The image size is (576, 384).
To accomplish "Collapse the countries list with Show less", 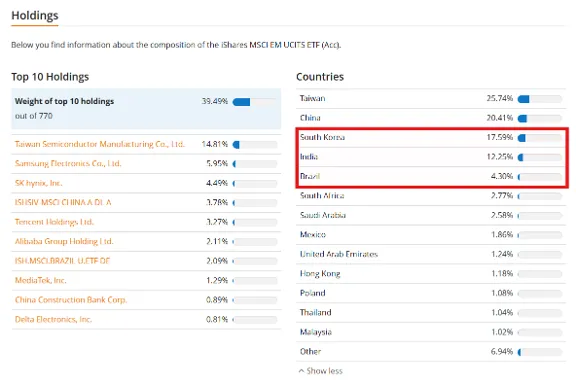I will point(321,371).
